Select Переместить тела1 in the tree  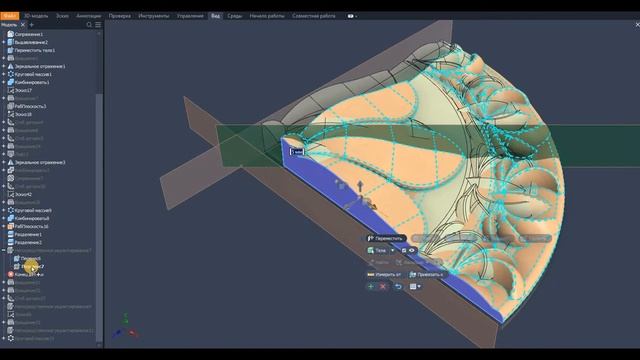(35, 50)
